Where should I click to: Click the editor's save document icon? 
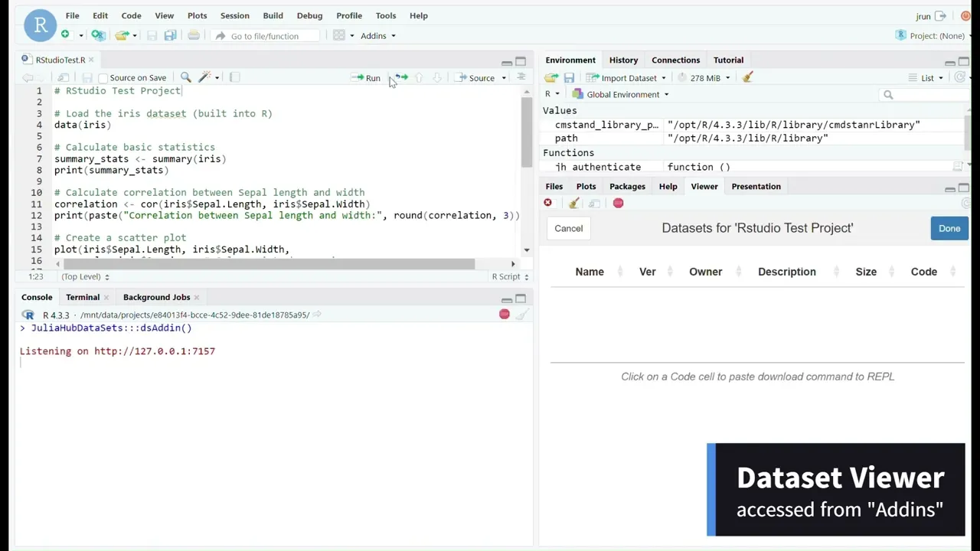pyautogui.click(x=87, y=77)
